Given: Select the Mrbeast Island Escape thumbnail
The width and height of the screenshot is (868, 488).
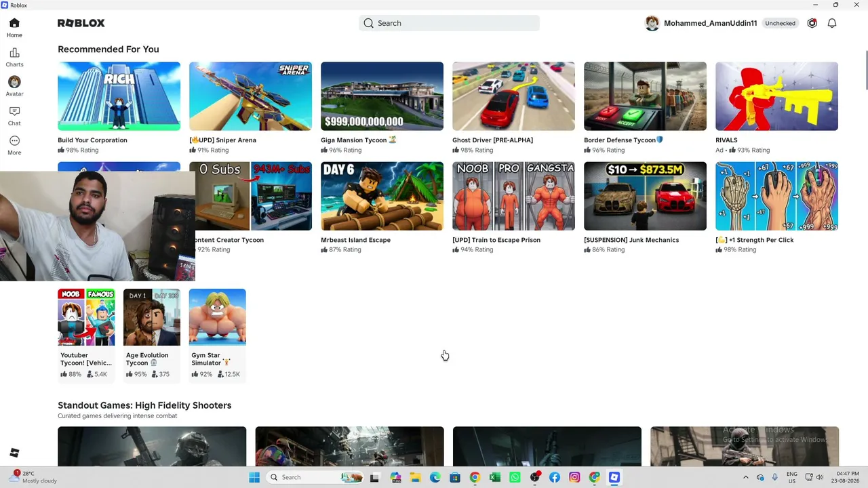Looking at the screenshot, I should coord(382,196).
